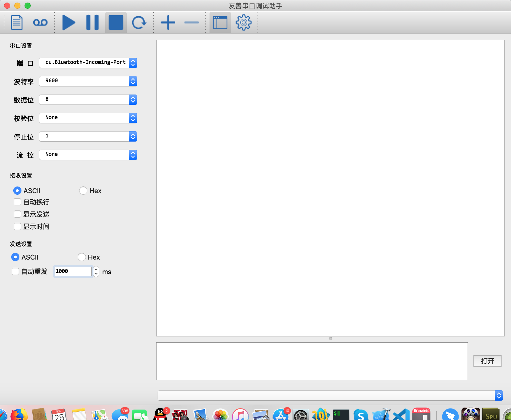
Task: Open the baud rate dropdown showing 9600
Action: [88, 81]
